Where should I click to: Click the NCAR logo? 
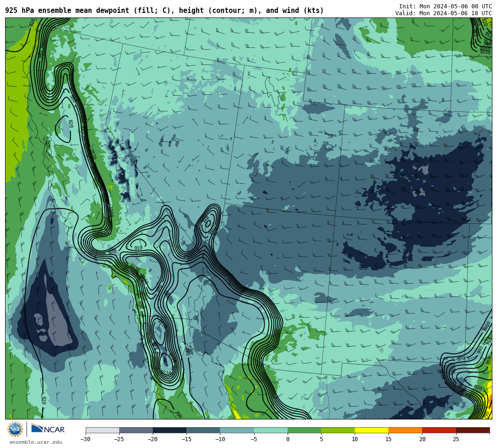coord(48,429)
